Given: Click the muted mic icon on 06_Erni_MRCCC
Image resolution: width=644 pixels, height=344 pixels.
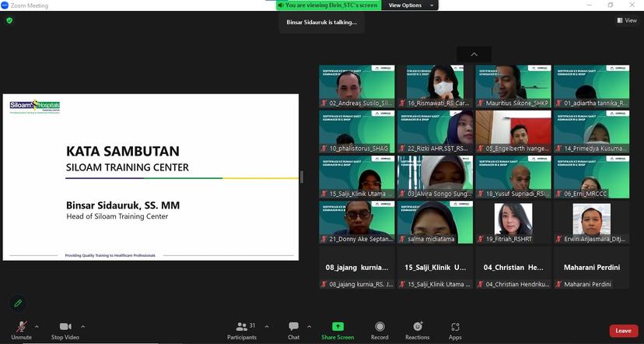Looking at the screenshot, I should pyautogui.click(x=558, y=194).
